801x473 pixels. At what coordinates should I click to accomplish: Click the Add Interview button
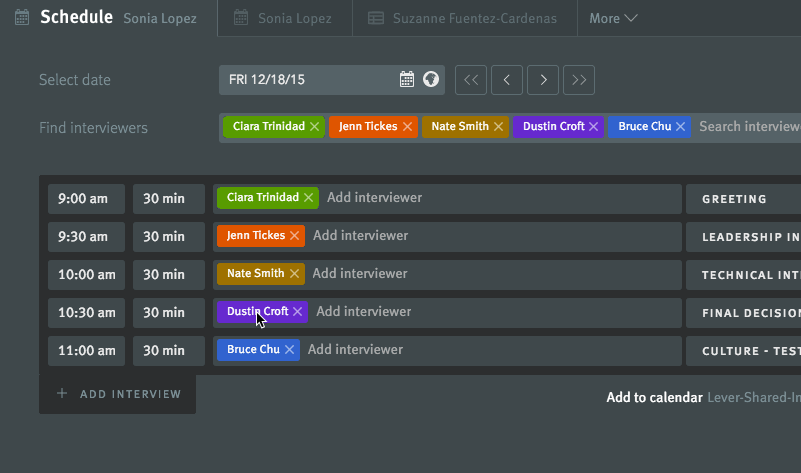pyautogui.click(x=117, y=394)
